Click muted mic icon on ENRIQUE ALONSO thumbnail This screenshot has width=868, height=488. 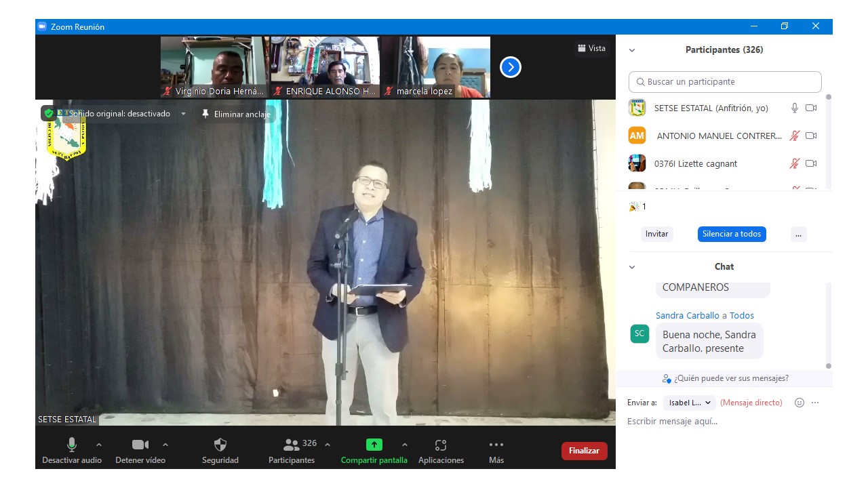(278, 91)
